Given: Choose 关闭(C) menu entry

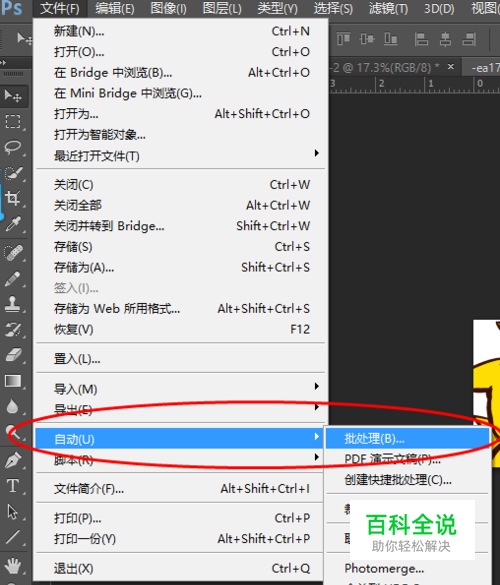Looking at the screenshot, I should [x=181, y=185].
